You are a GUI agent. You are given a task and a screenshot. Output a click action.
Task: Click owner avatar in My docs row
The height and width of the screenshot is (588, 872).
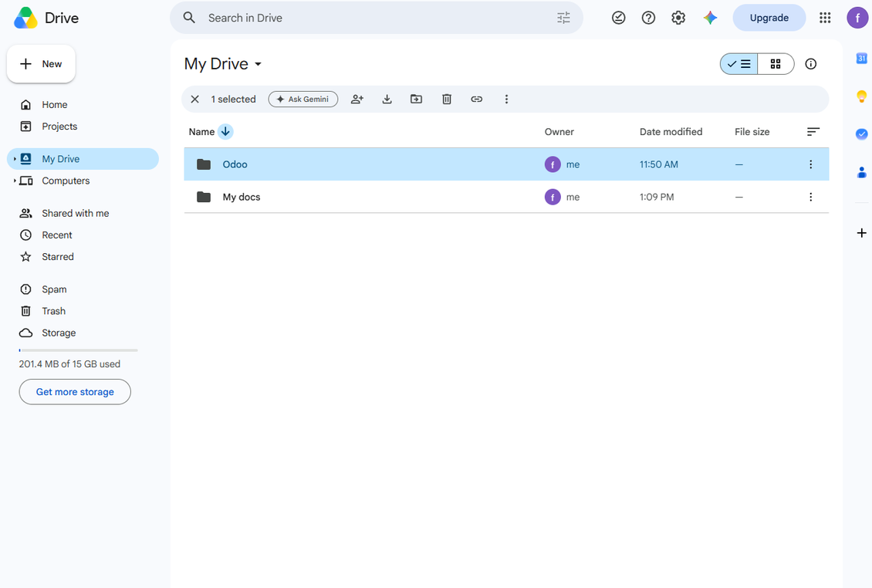[x=553, y=197]
